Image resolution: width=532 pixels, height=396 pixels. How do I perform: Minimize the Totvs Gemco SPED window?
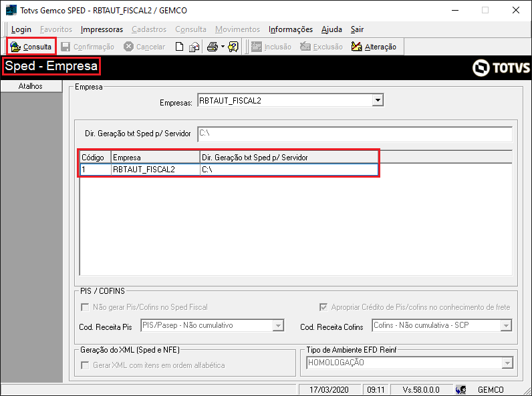(x=455, y=10)
